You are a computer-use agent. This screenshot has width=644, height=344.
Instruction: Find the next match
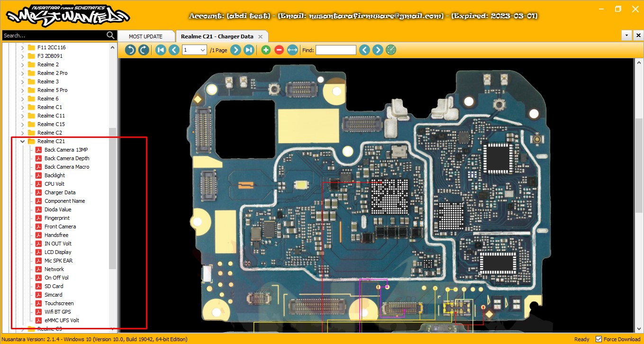coord(378,50)
